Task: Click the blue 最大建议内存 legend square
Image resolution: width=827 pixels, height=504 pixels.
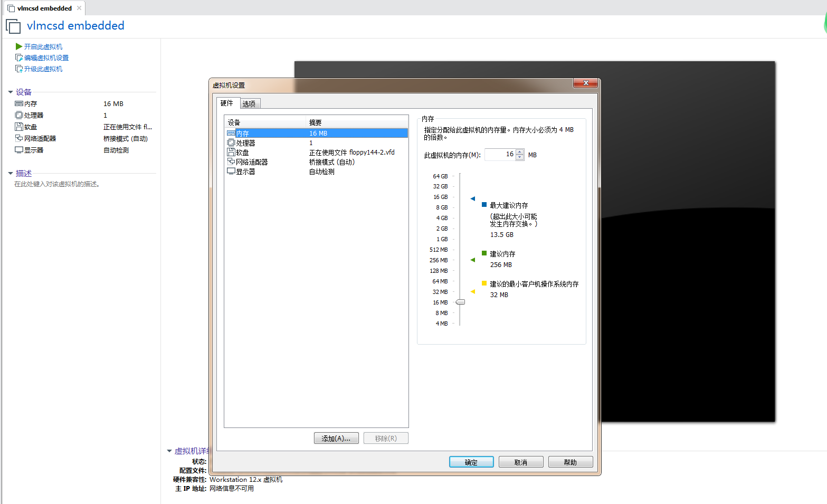Action: coord(484,204)
